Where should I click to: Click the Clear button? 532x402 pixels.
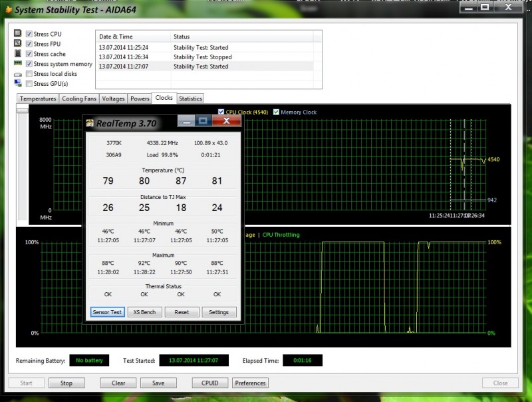point(118,383)
